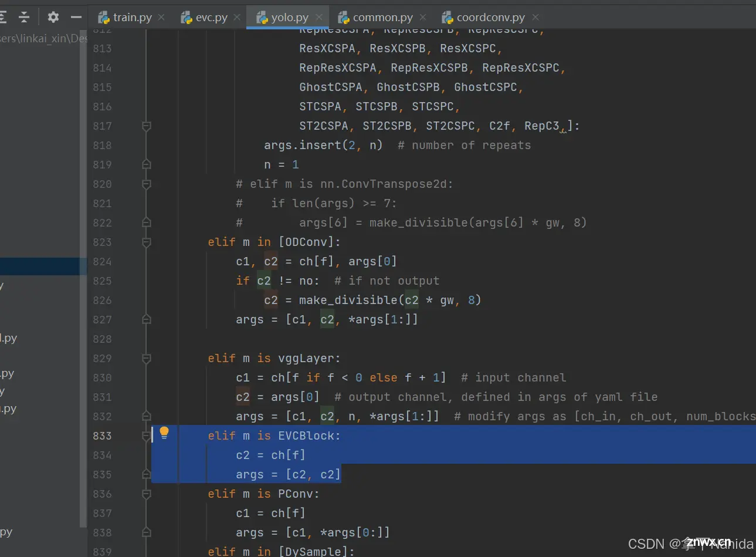Place cursor on 'vggLayer' in line 829
756x557 pixels.
[x=306, y=359]
